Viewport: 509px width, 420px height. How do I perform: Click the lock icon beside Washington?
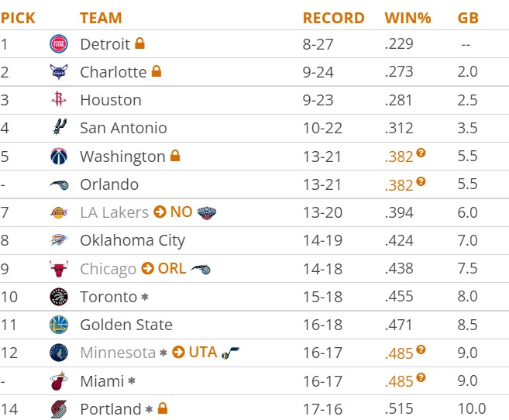tap(174, 156)
